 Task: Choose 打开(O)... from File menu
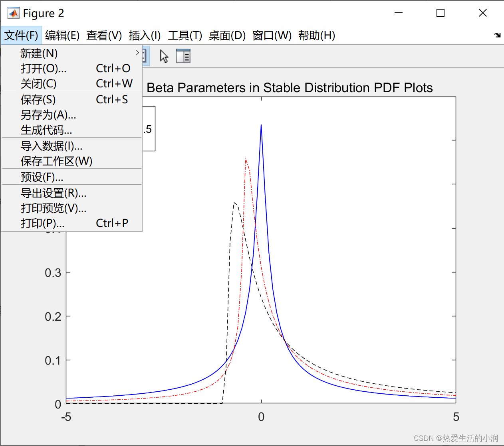tap(72, 68)
